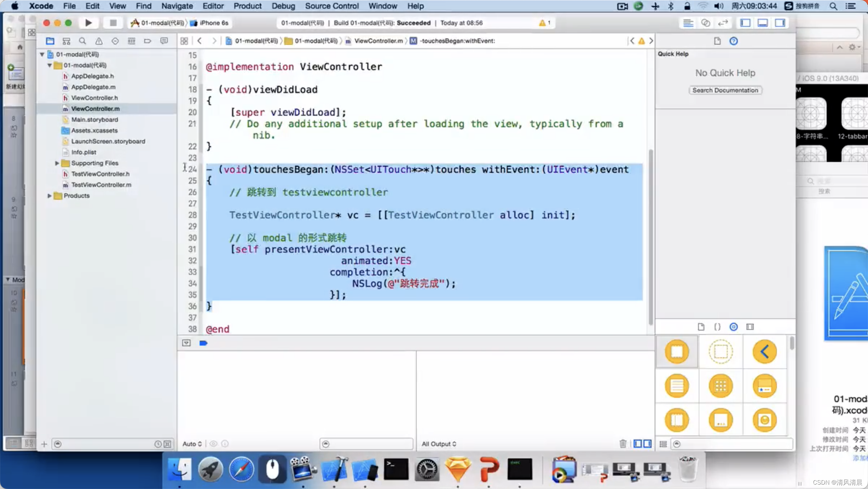The width and height of the screenshot is (868, 489).
Task: Expand the Products group
Action: click(50, 196)
